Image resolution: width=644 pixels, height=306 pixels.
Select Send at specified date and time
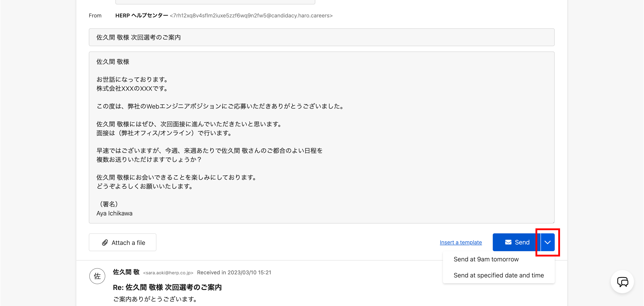[498, 275]
